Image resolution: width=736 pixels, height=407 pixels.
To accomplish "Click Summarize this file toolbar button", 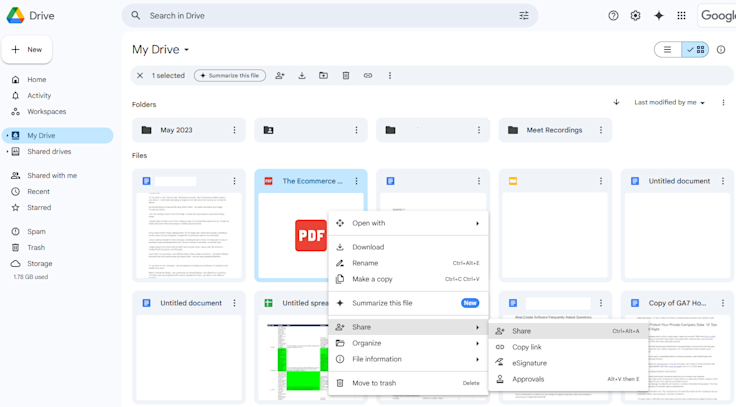I will 230,76.
